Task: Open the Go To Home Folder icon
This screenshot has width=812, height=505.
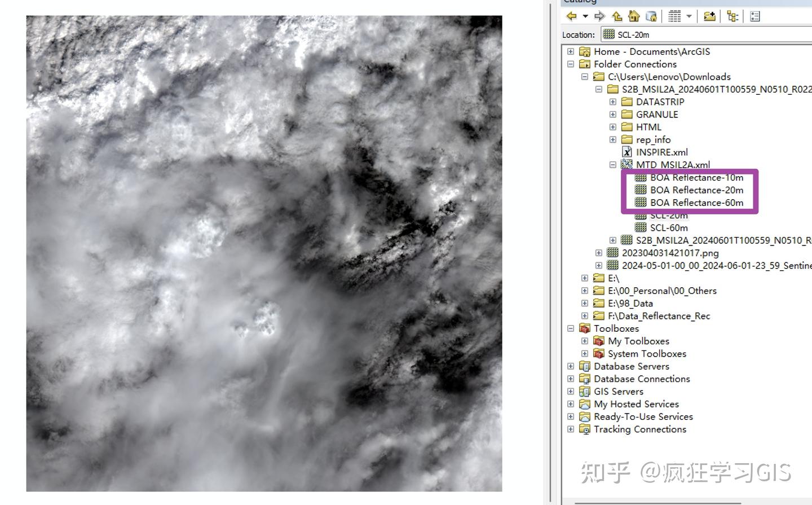Action: [634, 16]
